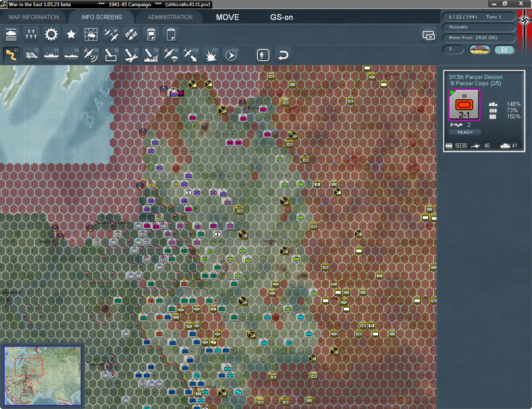The width and height of the screenshot is (532, 409).
Task: Click the anchor port icon beside Riga
Action: 242,102
